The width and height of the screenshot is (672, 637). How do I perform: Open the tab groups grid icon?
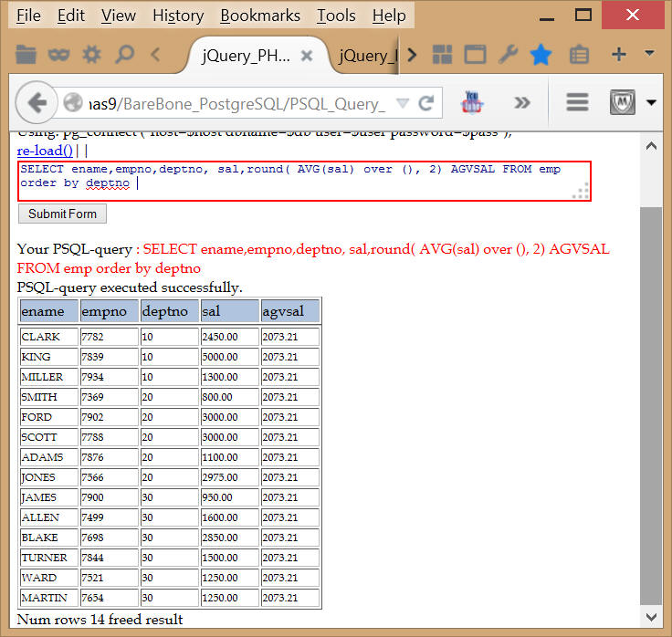click(442, 55)
